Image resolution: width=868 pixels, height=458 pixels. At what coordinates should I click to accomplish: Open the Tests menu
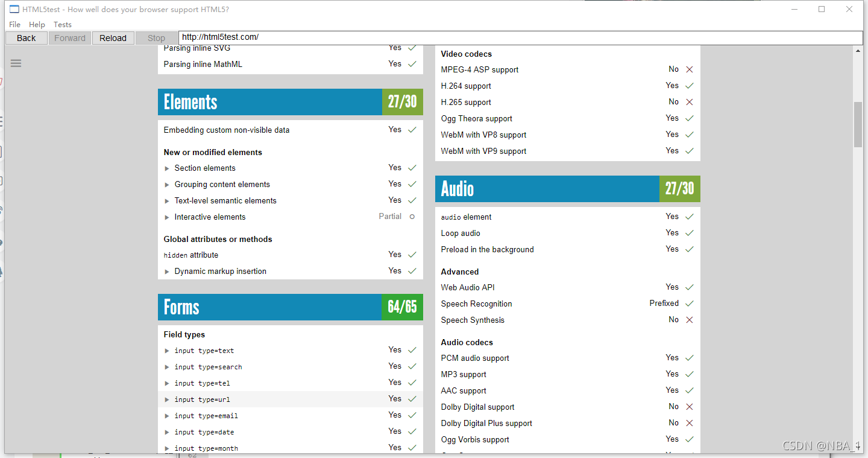point(63,25)
